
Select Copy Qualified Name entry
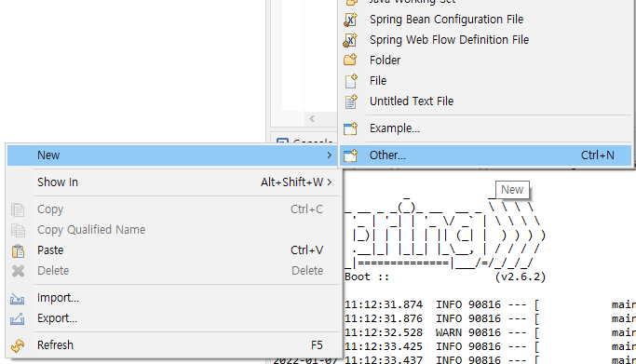[172, 230]
